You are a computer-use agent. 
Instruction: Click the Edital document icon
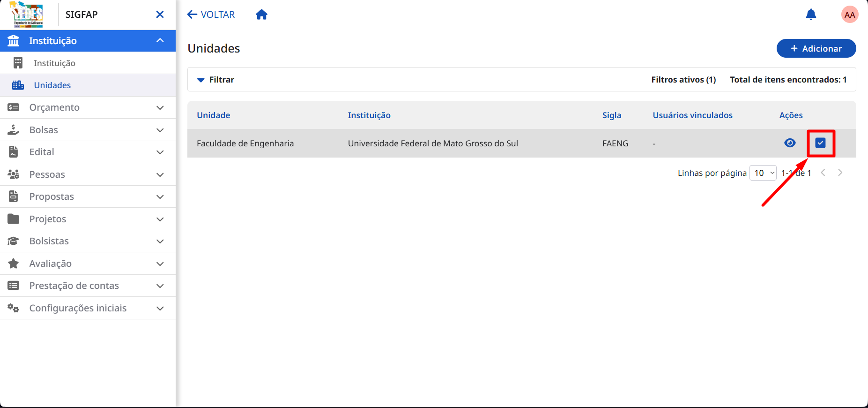14,152
